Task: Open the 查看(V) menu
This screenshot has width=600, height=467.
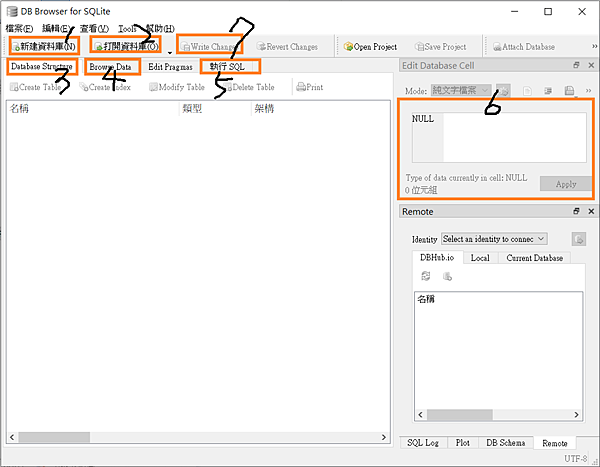Action: (94, 29)
